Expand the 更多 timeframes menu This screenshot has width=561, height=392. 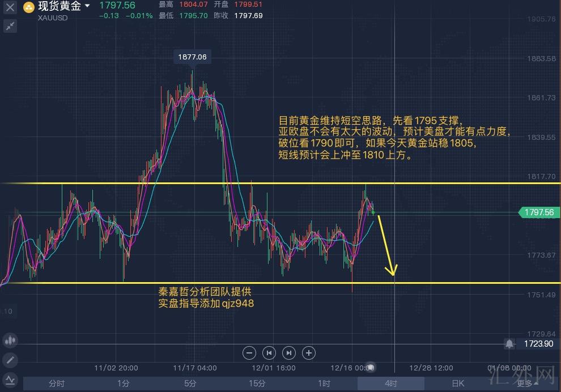527,384
